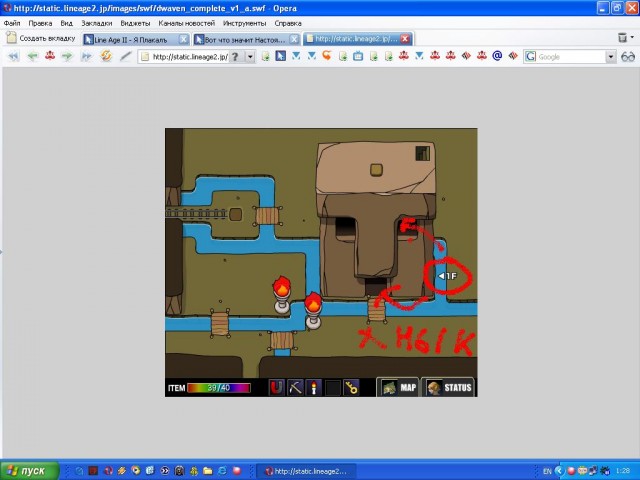The image size is (640, 480).
Task: Click the magnet item in game inventory
Action: (x=276, y=387)
